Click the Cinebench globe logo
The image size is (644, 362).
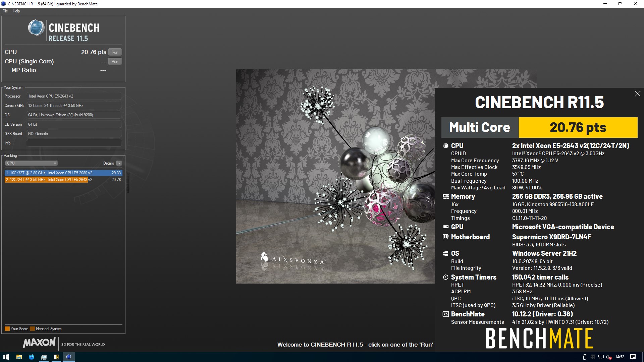click(36, 28)
